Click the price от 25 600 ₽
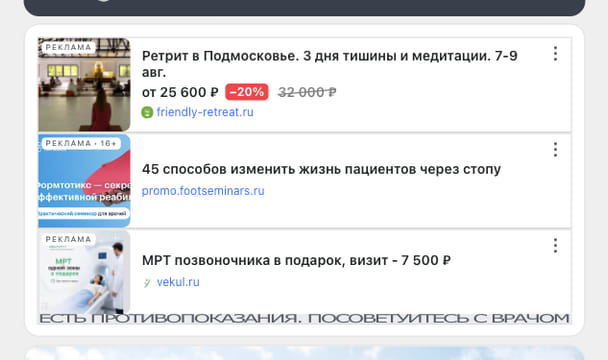 pyautogui.click(x=180, y=92)
